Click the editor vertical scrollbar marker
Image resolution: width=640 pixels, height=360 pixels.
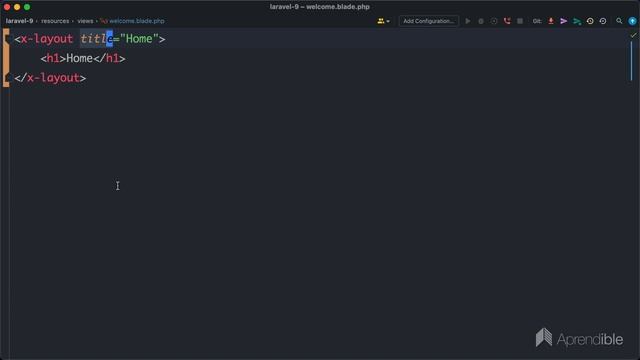(631, 60)
